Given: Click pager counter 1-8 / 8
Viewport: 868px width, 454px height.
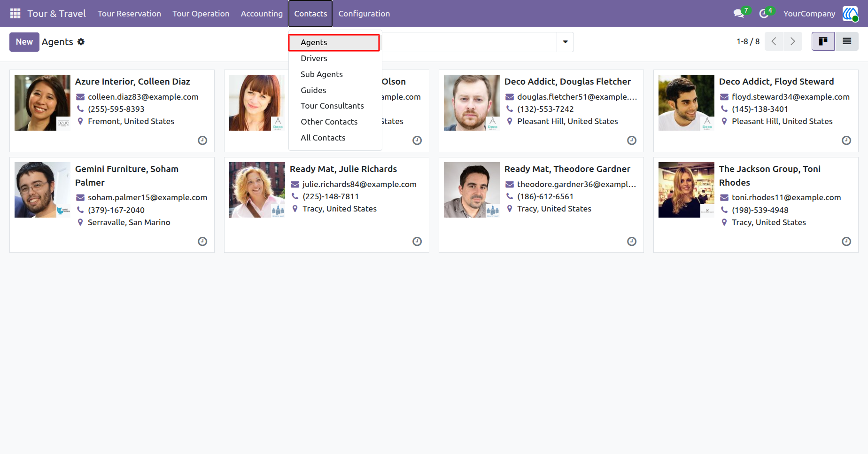Looking at the screenshot, I should (x=748, y=41).
